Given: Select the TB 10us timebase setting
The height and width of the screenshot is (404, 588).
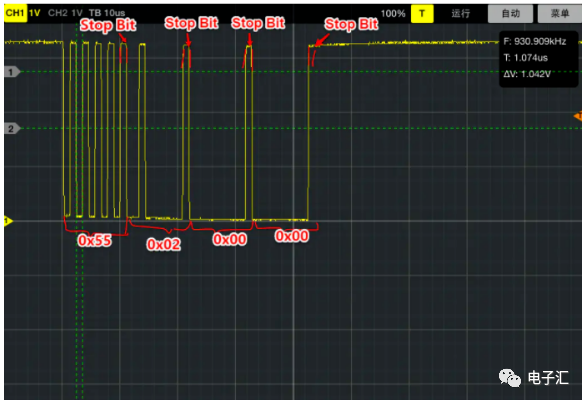Looking at the screenshot, I should (107, 13).
